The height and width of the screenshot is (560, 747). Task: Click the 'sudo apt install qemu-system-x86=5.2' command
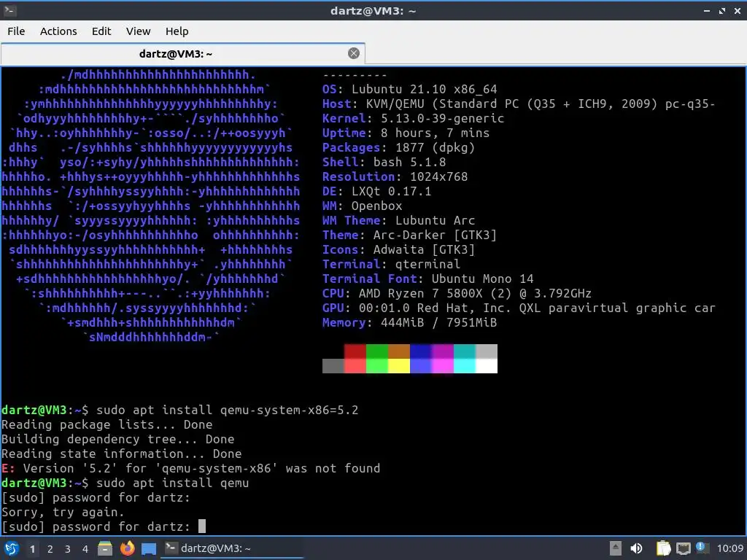[x=228, y=410]
